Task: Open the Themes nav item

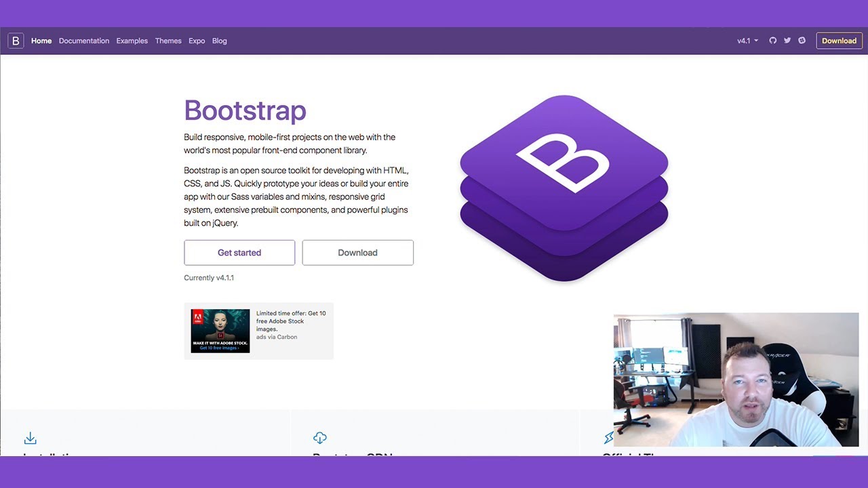Action: 168,41
